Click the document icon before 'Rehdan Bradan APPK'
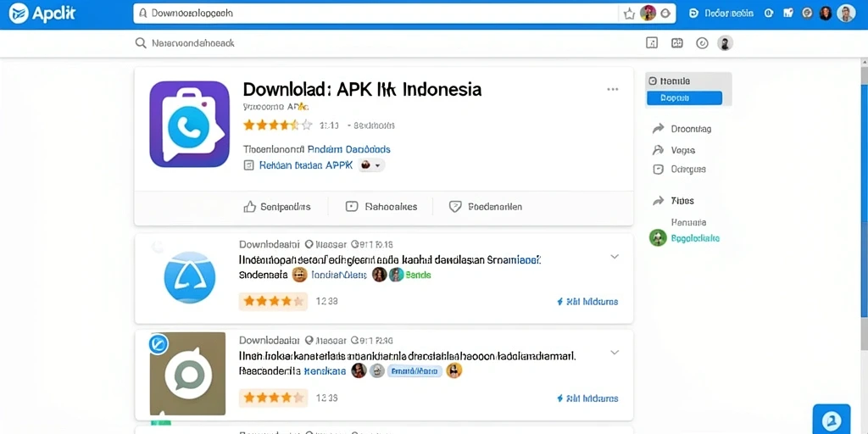 (x=249, y=165)
